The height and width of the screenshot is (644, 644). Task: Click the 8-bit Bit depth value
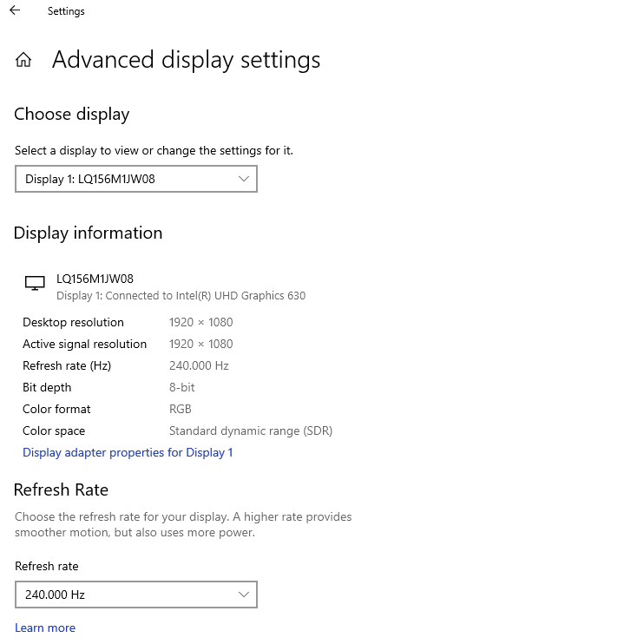click(181, 387)
